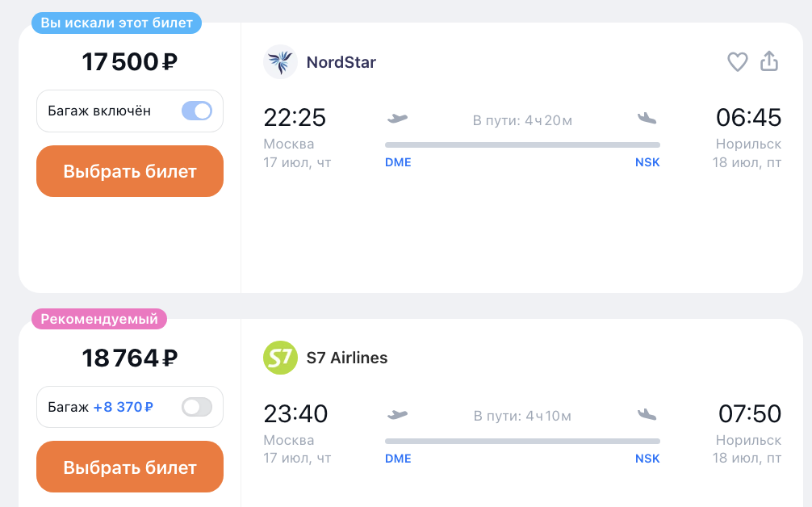
Task: Share the NordStar ticket
Action: [769, 61]
